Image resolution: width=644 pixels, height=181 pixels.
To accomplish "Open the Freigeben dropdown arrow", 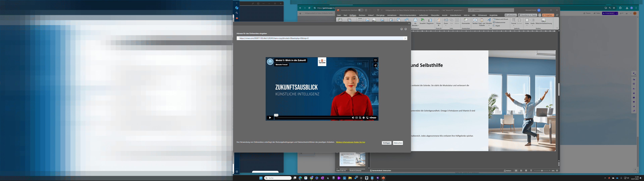I will pos(553,15).
